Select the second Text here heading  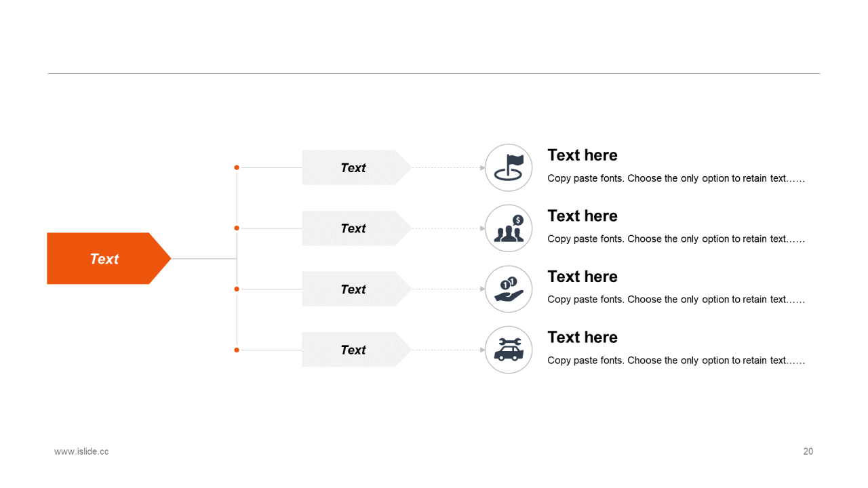coord(583,216)
